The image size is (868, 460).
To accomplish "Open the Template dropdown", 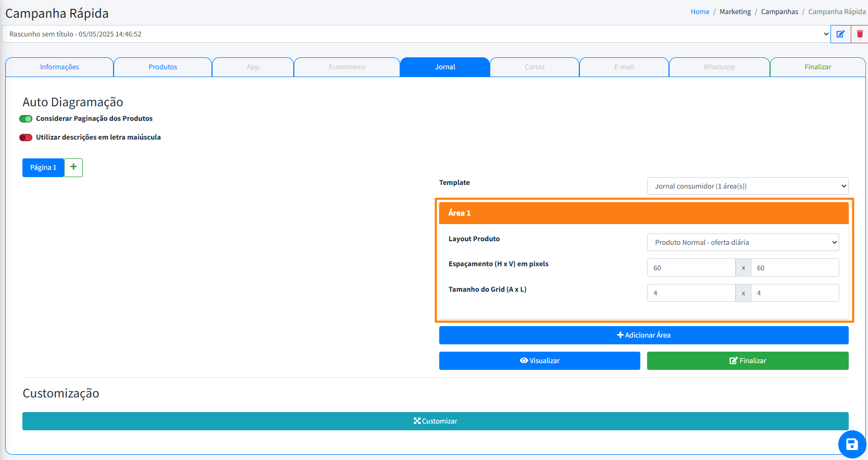I will point(747,186).
